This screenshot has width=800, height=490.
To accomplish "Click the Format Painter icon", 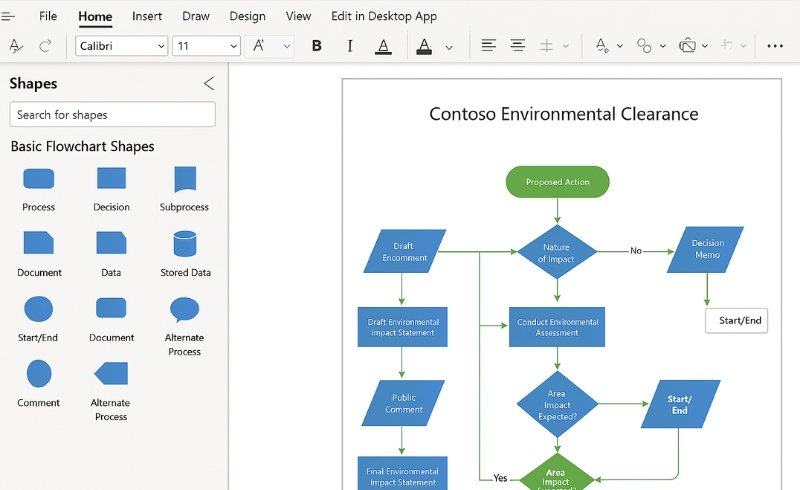I will pyautogui.click(x=16, y=46).
